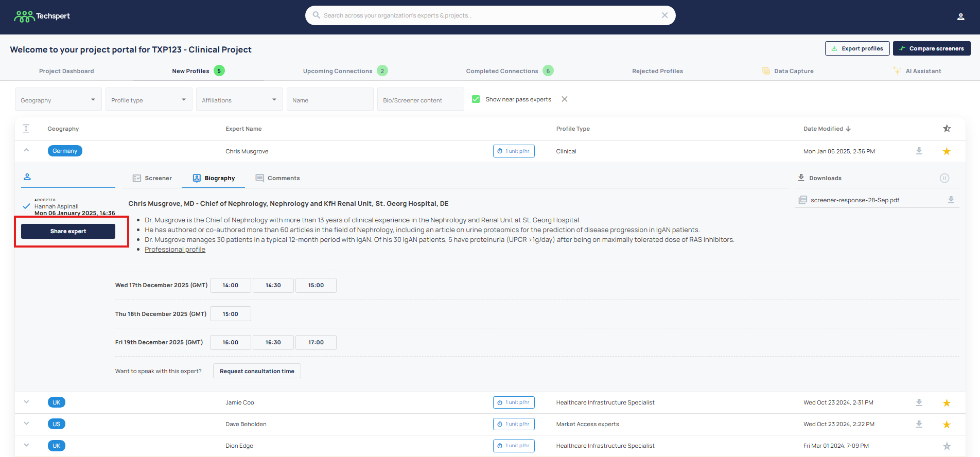The height and width of the screenshot is (457, 980).
Task: Open the Geography filter dropdown
Action: pyautogui.click(x=58, y=99)
